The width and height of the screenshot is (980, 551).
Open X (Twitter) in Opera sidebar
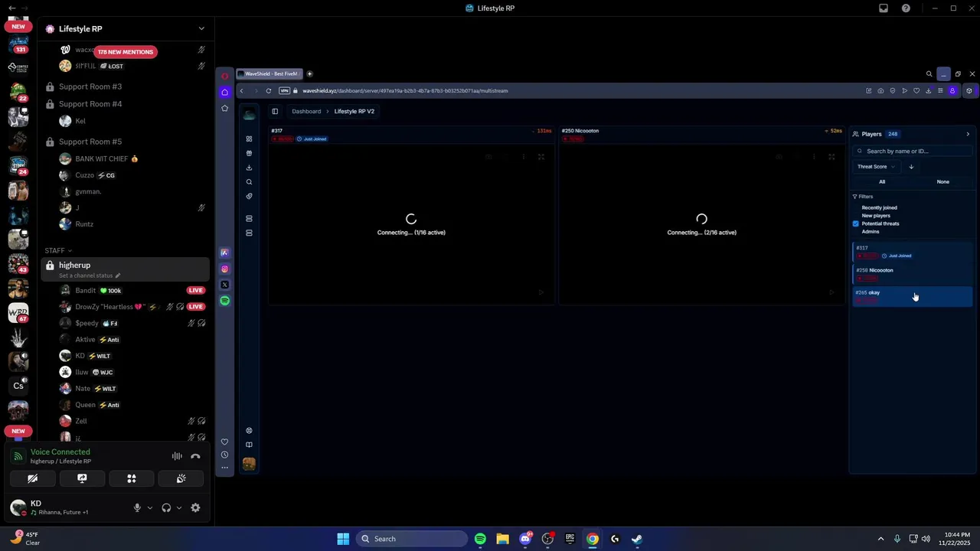pyautogui.click(x=224, y=285)
